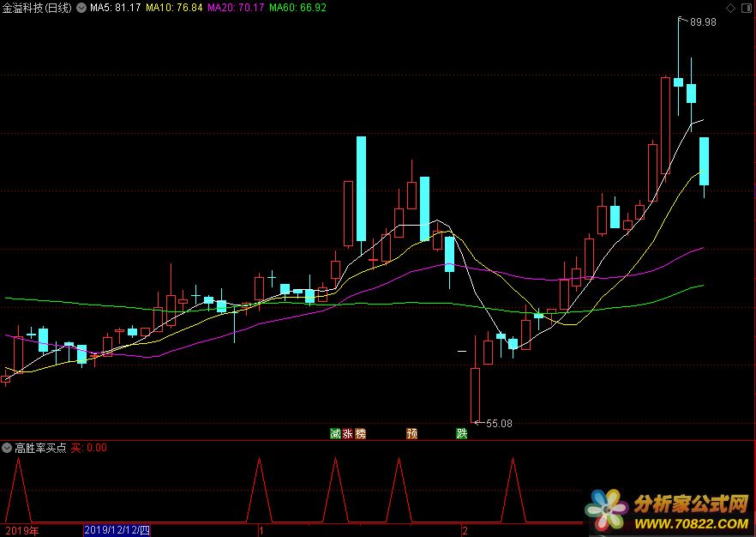Click the 张 event marker icon
The width and height of the screenshot is (756, 537).
[x=348, y=434]
